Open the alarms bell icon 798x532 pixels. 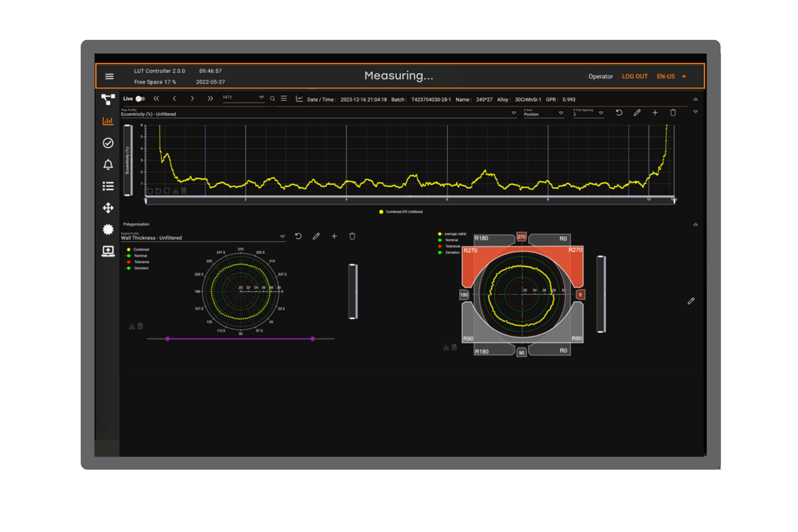[x=108, y=165]
